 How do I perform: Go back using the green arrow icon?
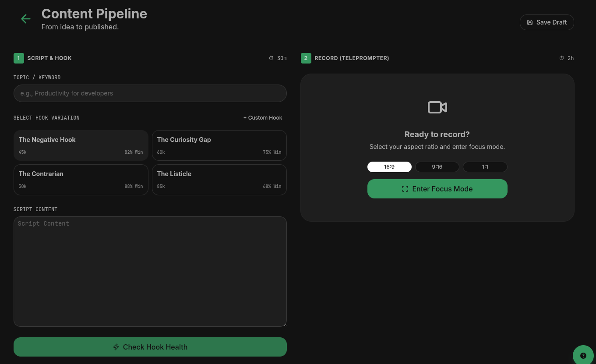[x=26, y=18]
